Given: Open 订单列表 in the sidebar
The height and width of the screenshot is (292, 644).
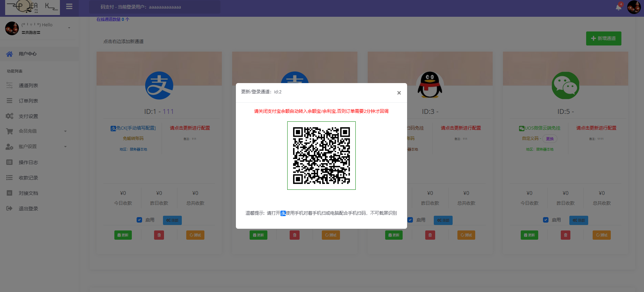Looking at the screenshot, I should point(28,101).
